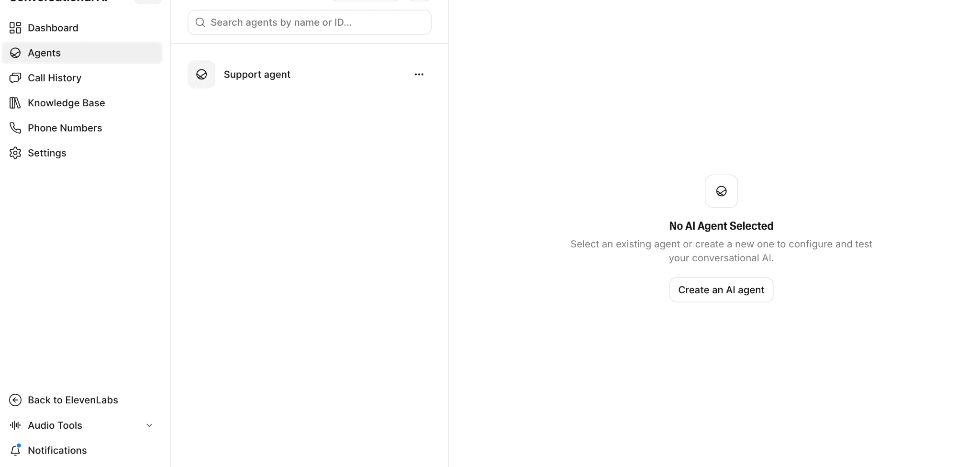Open Dashboard from the sidebar
Screen dimensions: 980x467
pos(53,28)
